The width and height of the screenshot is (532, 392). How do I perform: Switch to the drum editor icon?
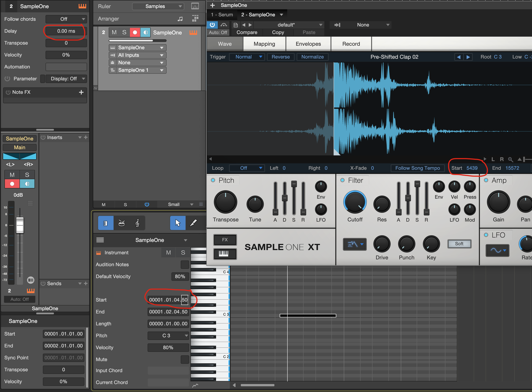click(x=121, y=223)
